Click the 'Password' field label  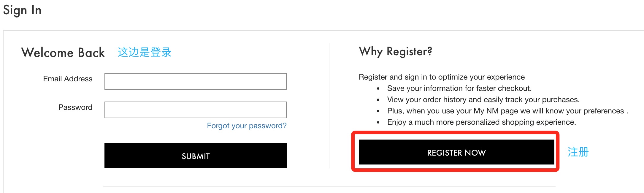(75, 107)
